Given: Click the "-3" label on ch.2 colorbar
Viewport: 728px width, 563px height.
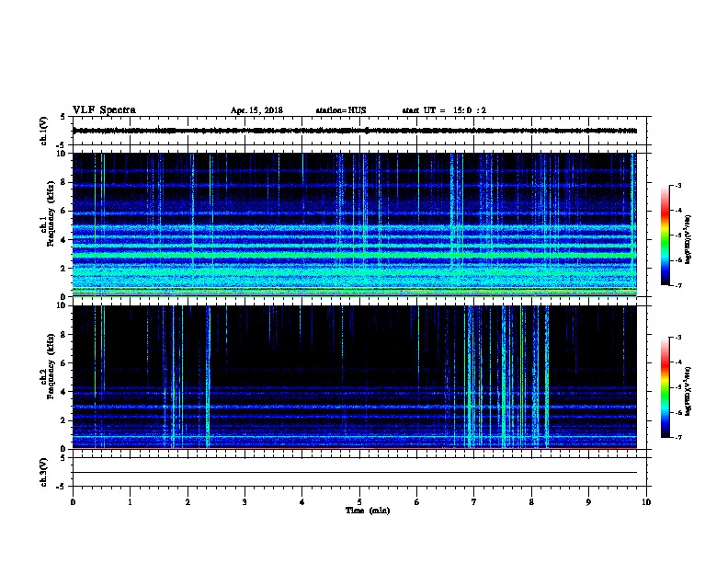Looking at the screenshot, I should pyautogui.click(x=677, y=338).
